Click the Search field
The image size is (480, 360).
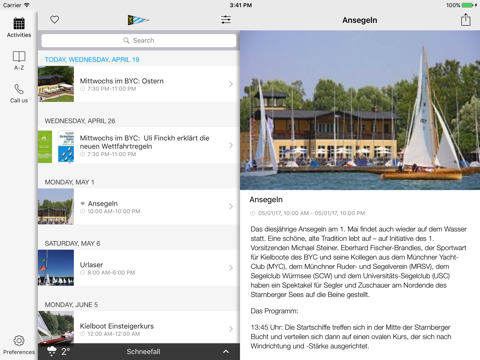pos(139,41)
